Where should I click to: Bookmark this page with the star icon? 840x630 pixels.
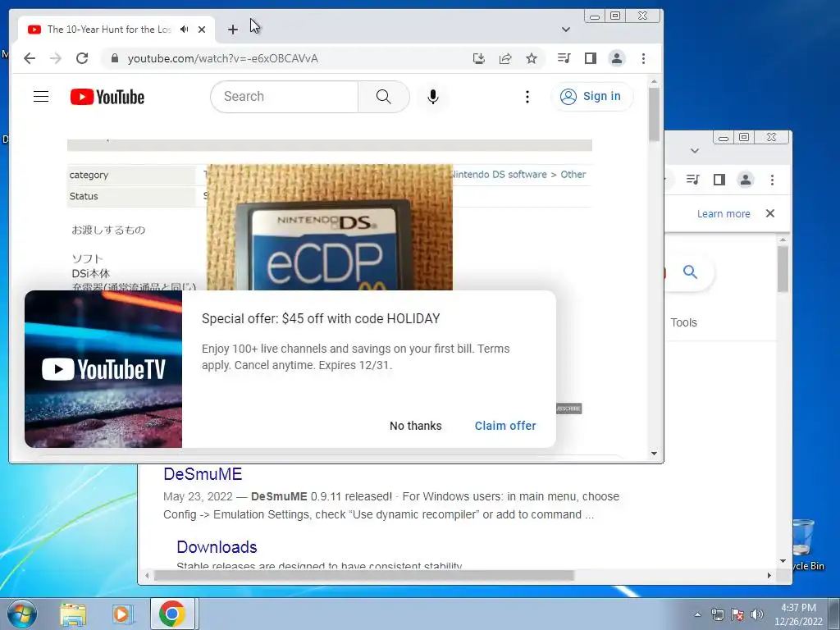click(x=532, y=58)
